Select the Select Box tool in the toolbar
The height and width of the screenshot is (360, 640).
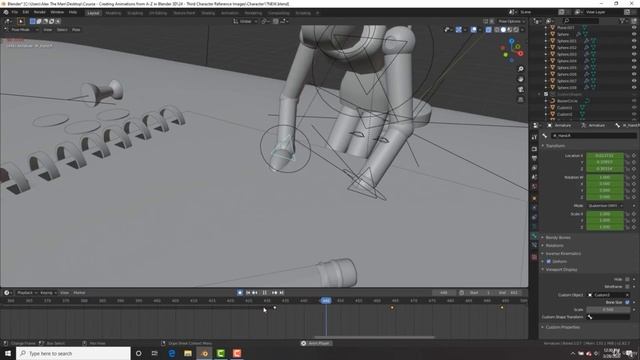click(20, 21)
